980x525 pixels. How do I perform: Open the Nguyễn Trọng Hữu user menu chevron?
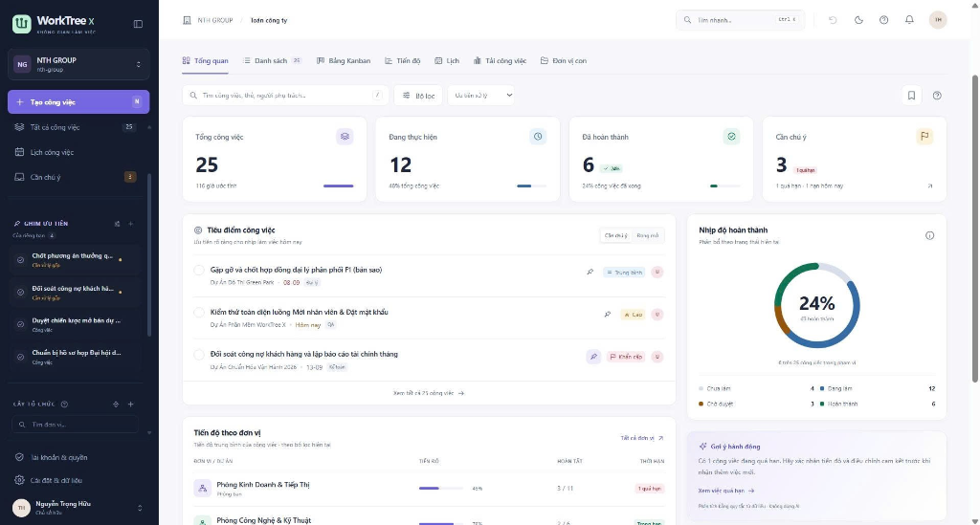[x=140, y=508]
